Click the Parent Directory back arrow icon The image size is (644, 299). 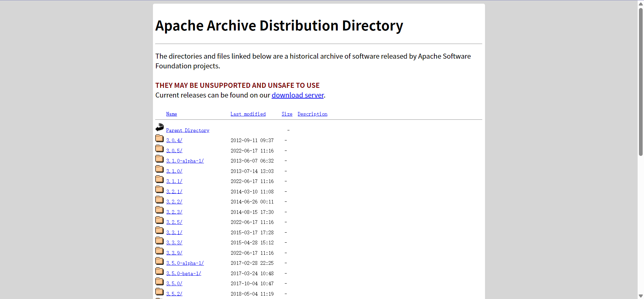[160, 127]
